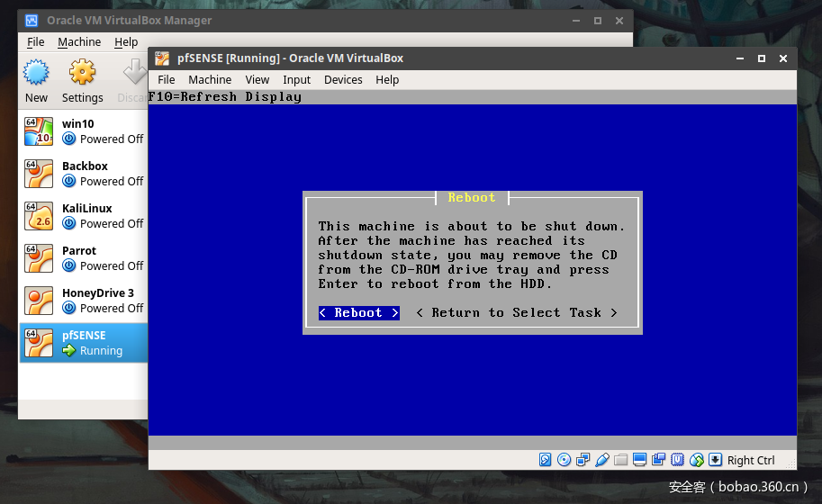Viewport: 822px width, 504px height.
Task: Open the Machine menu in VirtualBox Manager
Action: [79, 41]
